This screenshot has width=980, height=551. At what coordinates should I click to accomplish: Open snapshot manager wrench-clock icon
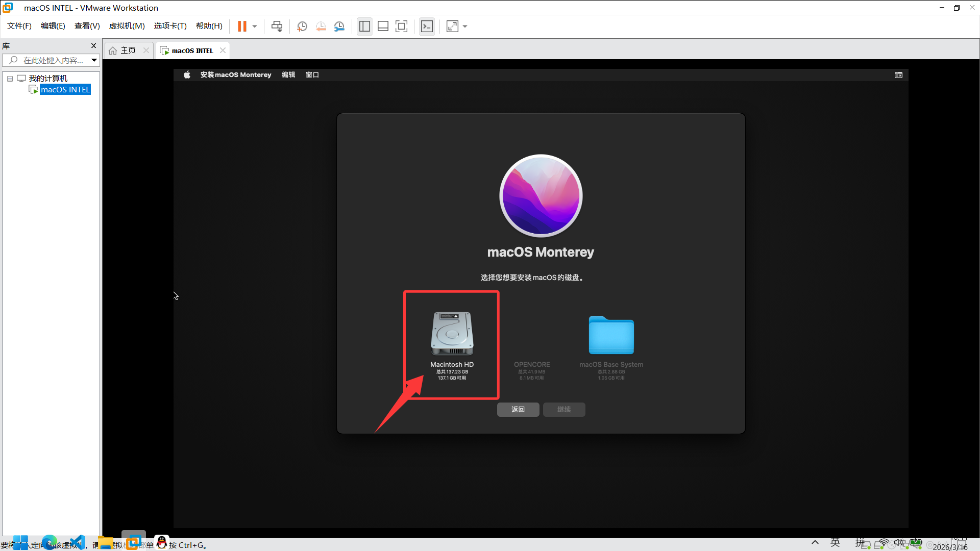click(x=339, y=27)
